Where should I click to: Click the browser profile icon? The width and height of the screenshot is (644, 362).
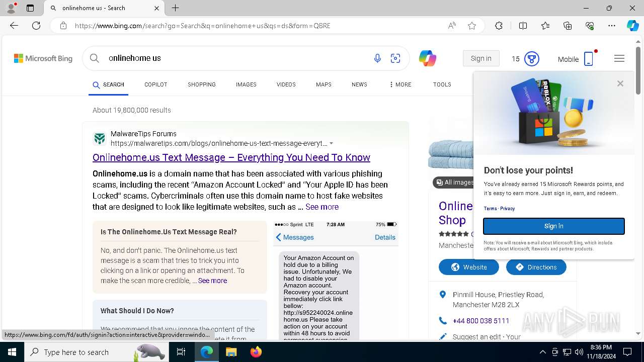[x=11, y=8]
